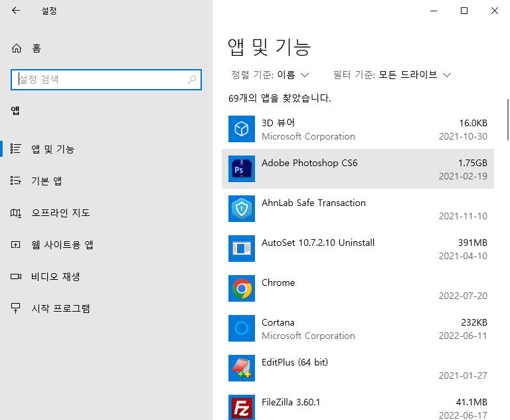Click Microsoft Corporation under 3D 뷰어
The width and height of the screenshot is (510, 420).
click(x=308, y=136)
